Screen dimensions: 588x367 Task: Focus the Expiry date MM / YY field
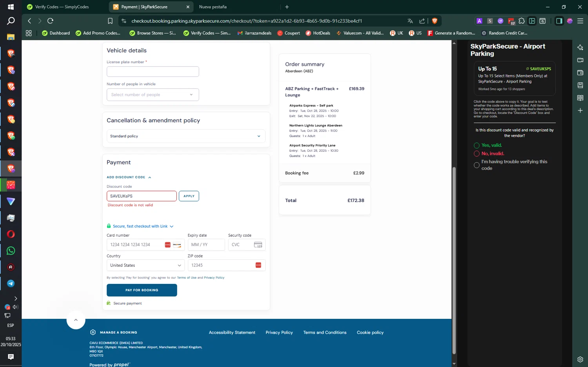206,245
